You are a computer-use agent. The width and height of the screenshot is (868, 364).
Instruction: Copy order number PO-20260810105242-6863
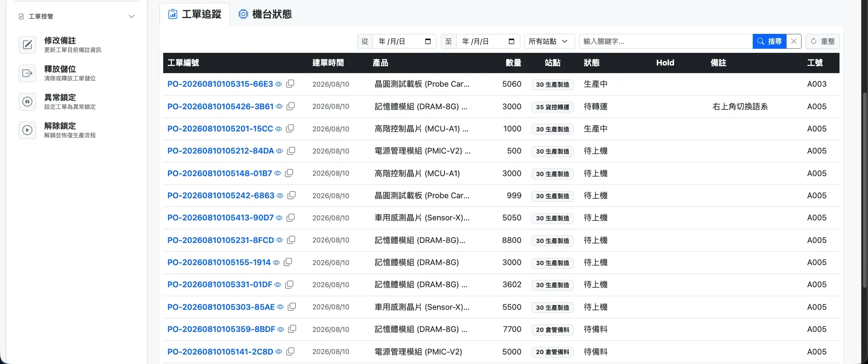(x=292, y=195)
